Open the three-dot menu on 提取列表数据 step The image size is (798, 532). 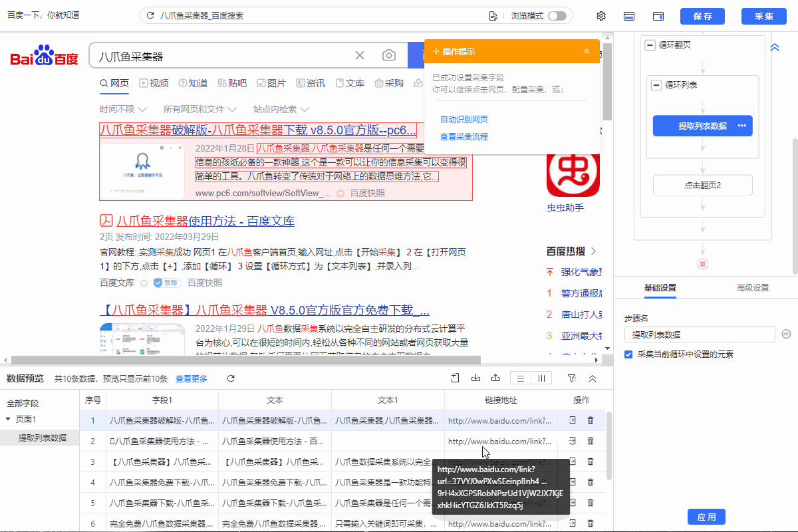(x=742, y=126)
